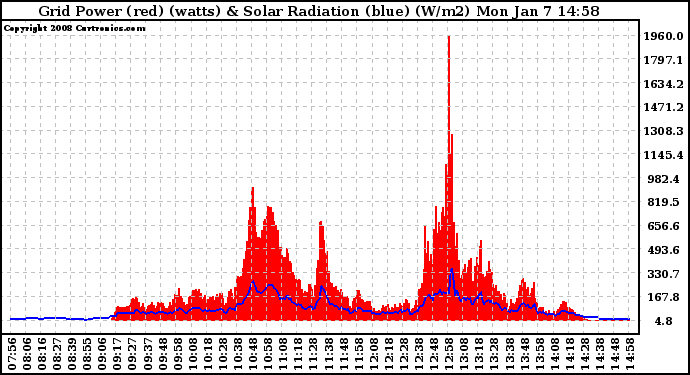Click the x-axis time label 09:27
Screen dimensions: 690x375
tap(132, 354)
